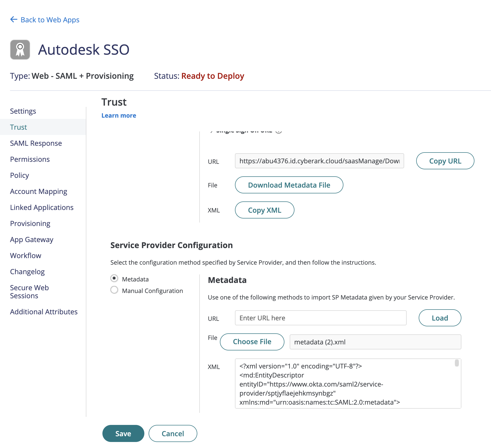Click the XML textarea scrollbar thumb
Image resolution: width=491 pixels, height=448 pixels.
coord(457,363)
